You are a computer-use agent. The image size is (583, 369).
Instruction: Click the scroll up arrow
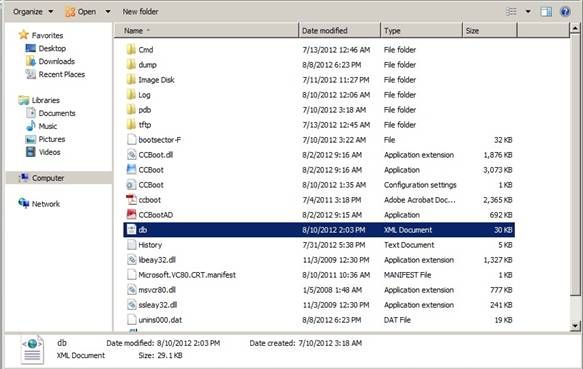point(575,28)
